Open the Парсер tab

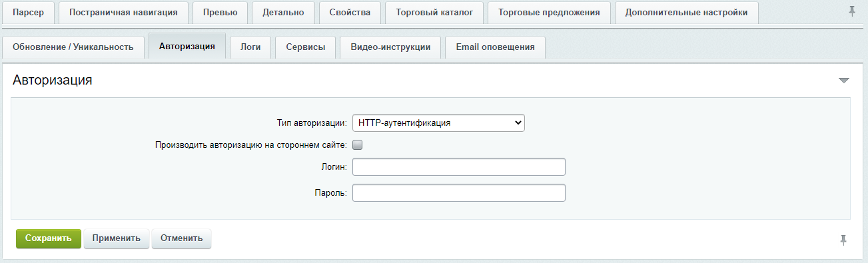point(29,13)
